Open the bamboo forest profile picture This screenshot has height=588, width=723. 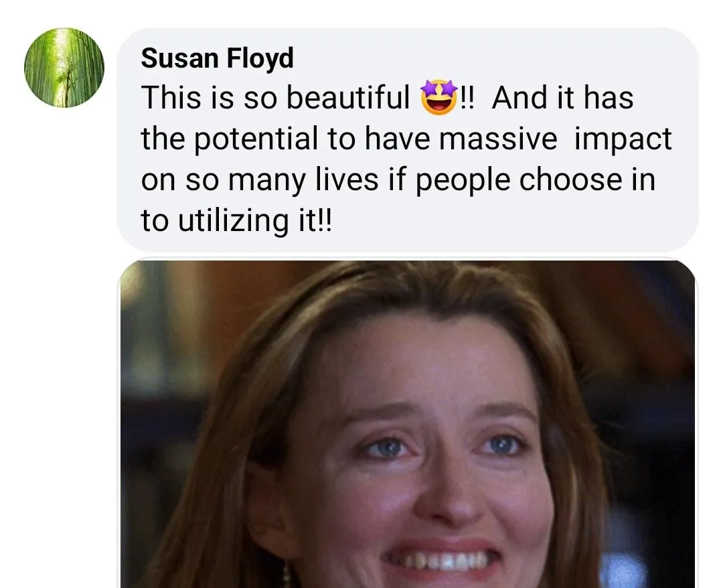pos(64,68)
